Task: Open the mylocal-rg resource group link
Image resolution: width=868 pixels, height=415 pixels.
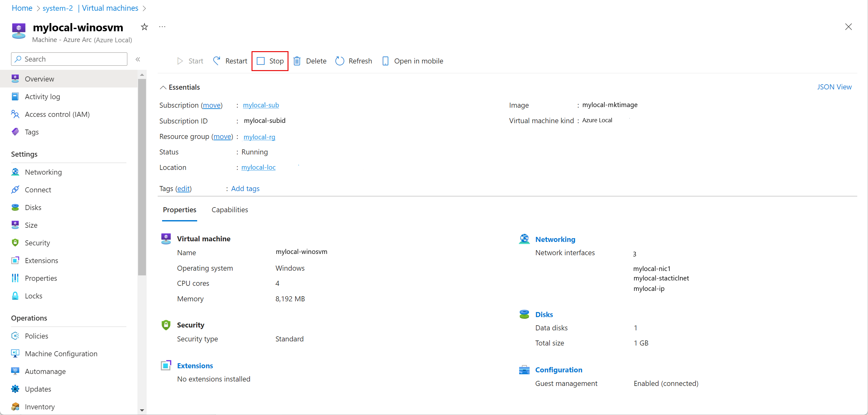Action: (x=259, y=137)
